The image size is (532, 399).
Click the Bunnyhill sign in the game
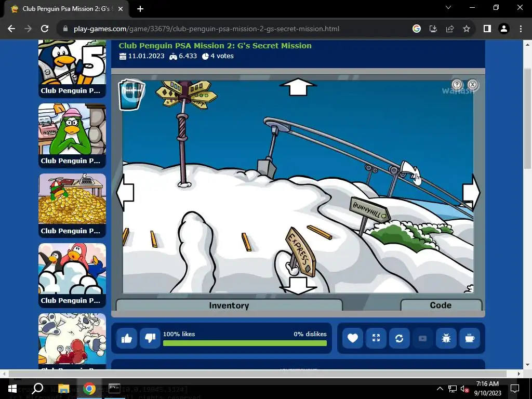(369, 209)
